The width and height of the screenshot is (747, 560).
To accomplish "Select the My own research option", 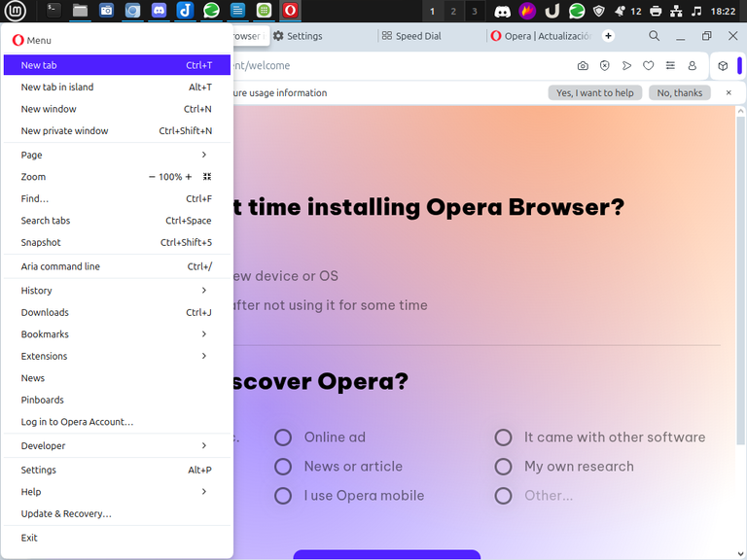I will 503,467.
